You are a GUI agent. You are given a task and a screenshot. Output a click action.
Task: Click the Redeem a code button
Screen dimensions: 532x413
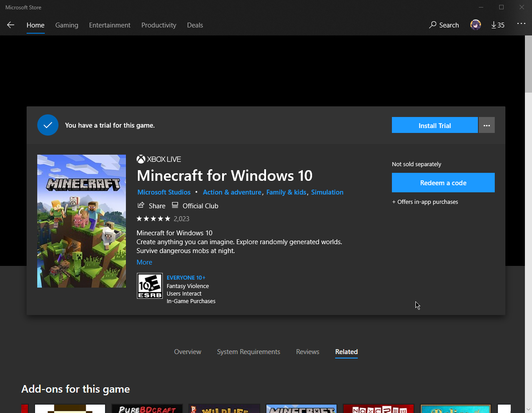443,183
